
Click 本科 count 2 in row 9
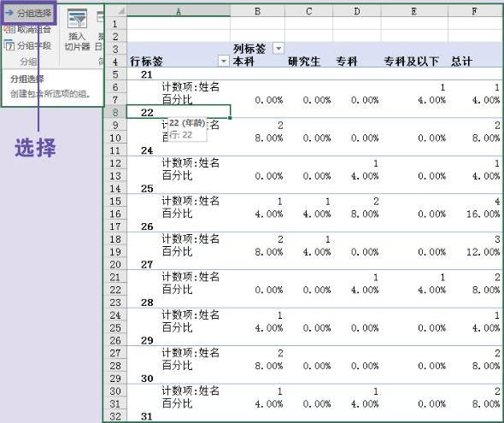(280, 125)
